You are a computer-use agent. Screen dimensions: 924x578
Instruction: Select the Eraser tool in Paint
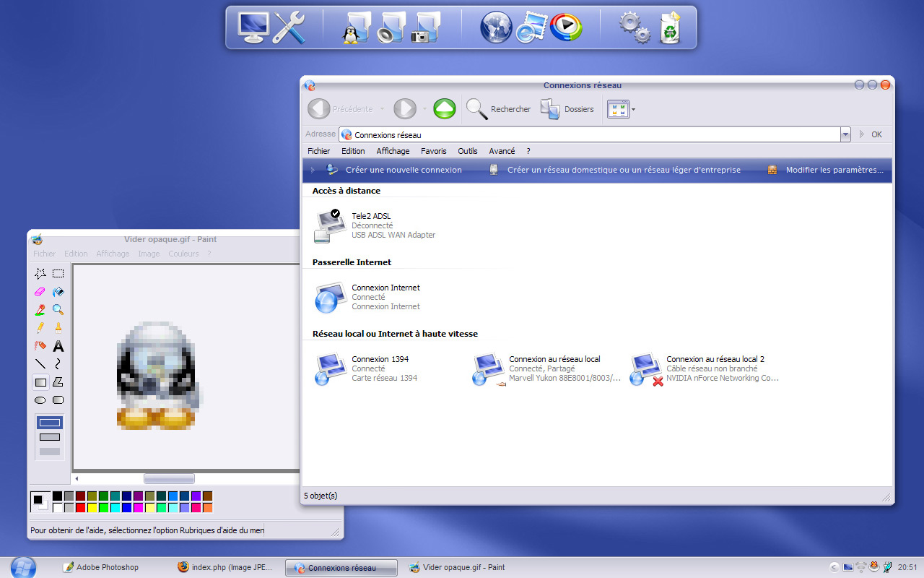(40, 292)
